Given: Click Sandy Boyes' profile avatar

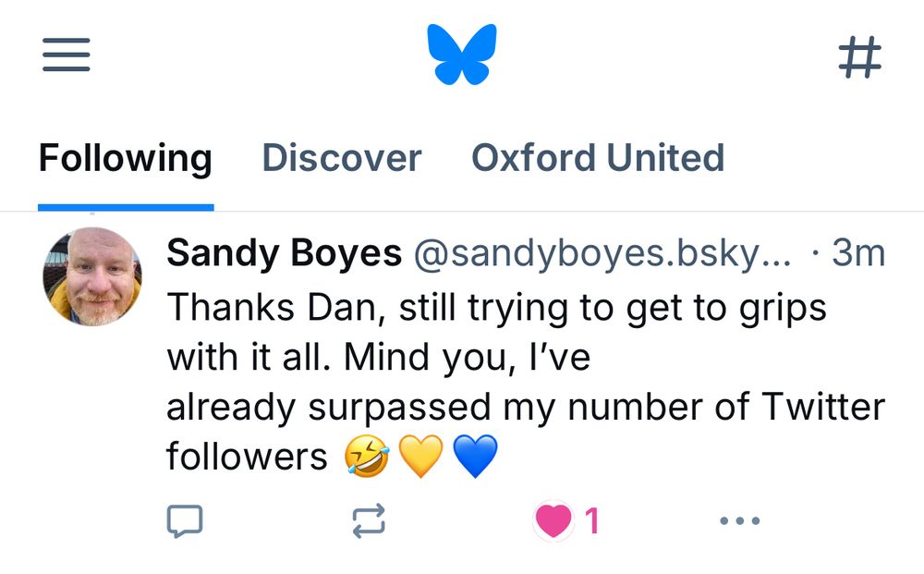Looking at the screenshot, I should [x=92, y=276].
